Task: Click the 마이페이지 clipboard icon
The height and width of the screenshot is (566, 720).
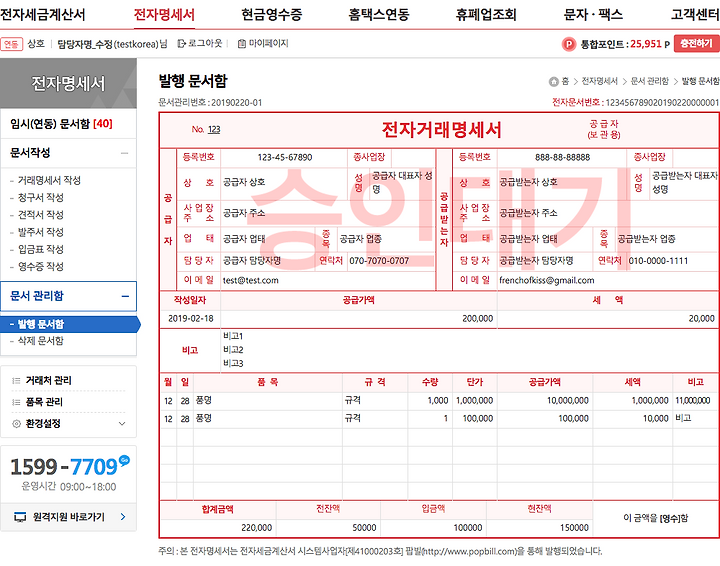Action: [x=242, y=44]
